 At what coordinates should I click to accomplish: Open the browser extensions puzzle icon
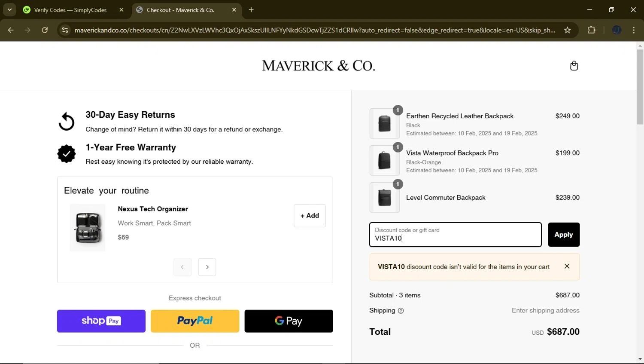592,30
